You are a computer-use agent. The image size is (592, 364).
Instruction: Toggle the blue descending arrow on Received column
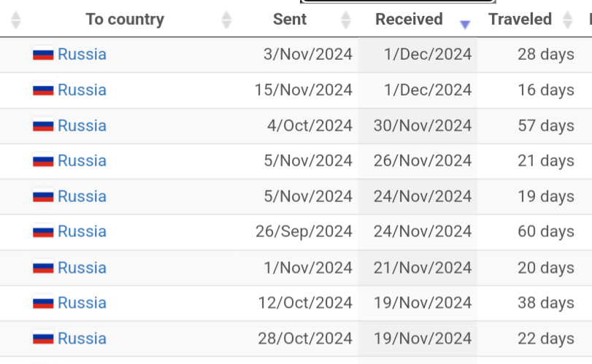(x=465, y=24)
